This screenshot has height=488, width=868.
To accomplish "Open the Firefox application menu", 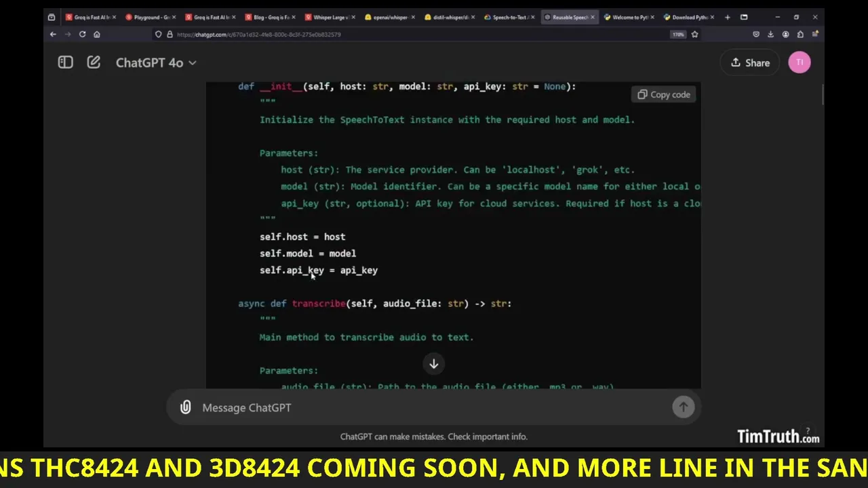I will click(x=815, y=34).
